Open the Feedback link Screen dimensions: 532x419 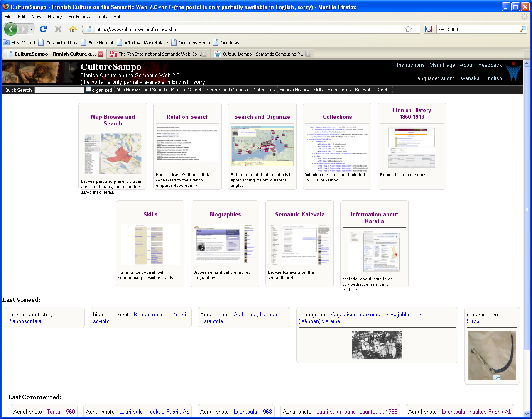pyautogui.click(x=490, y=65)
